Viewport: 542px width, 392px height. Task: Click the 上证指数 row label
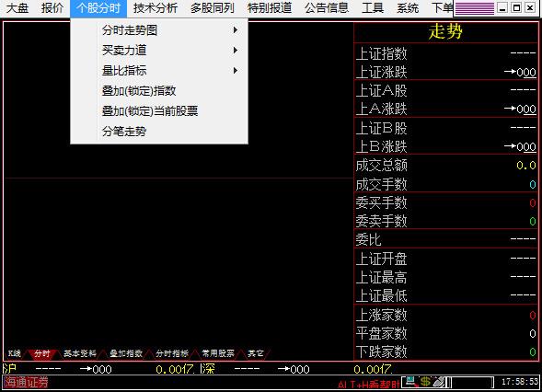(x=382, y=53)
